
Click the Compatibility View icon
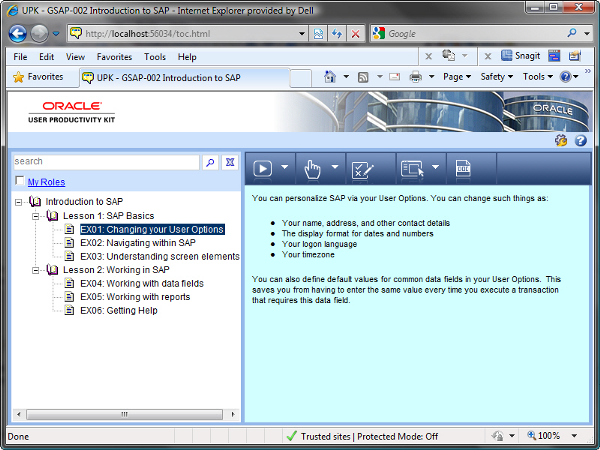pos(318,34)
